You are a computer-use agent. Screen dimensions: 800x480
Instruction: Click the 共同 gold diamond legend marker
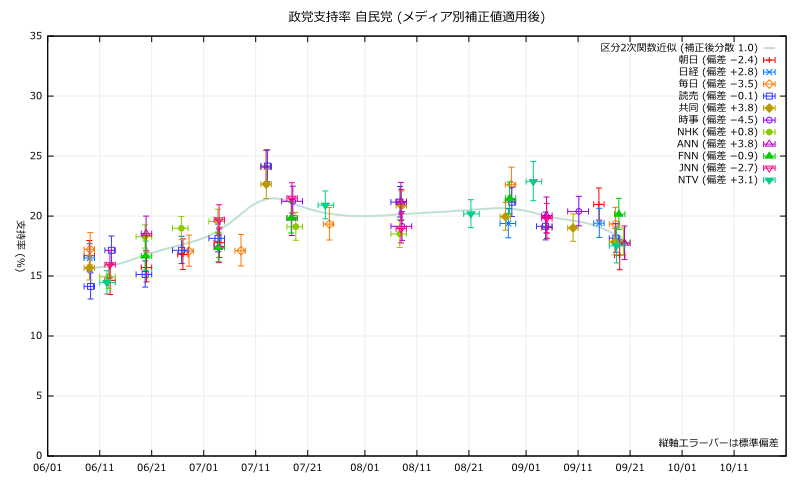click(770, 108)
